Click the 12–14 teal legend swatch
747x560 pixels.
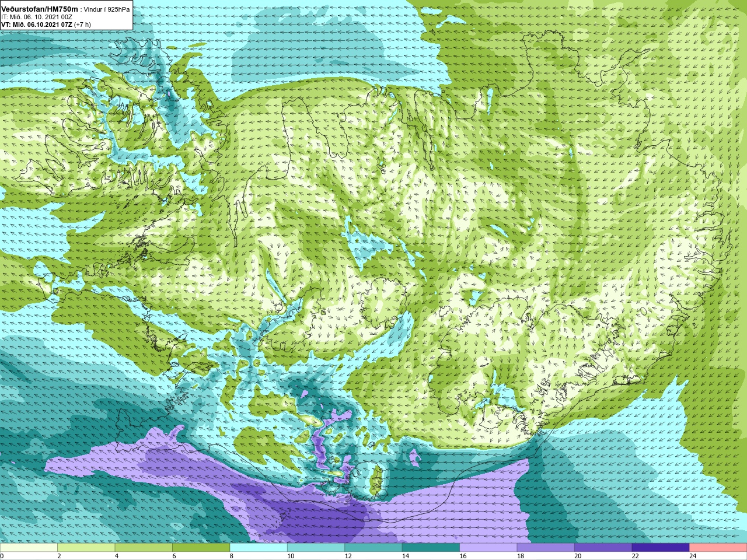tap(373, 548)
